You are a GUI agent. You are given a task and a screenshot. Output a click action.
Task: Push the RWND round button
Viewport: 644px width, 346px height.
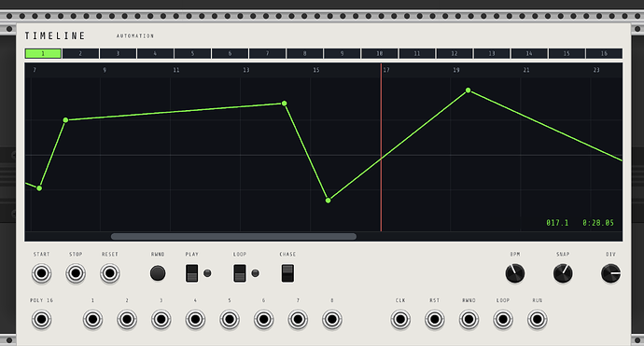pyautogui.click(x=158, y=273)
